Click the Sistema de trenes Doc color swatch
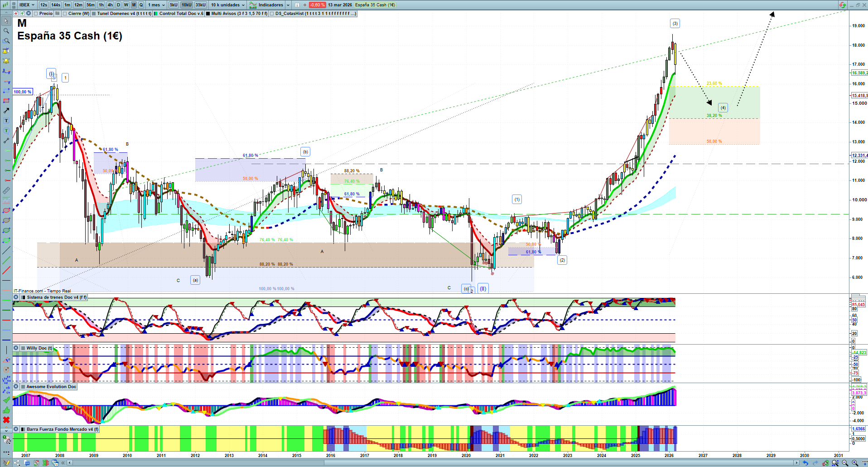 [x=23, y=297]
